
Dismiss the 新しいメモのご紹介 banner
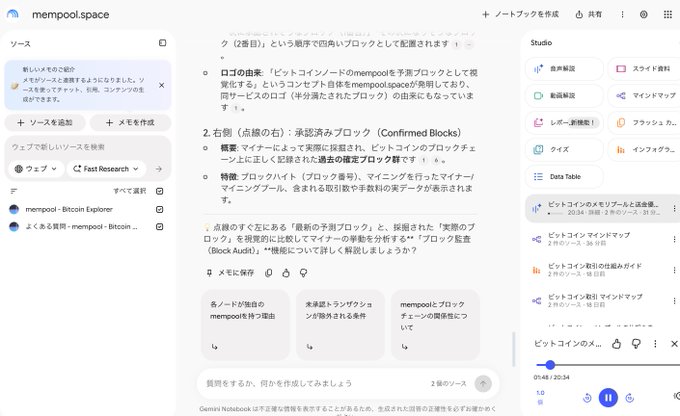[161, 85]
